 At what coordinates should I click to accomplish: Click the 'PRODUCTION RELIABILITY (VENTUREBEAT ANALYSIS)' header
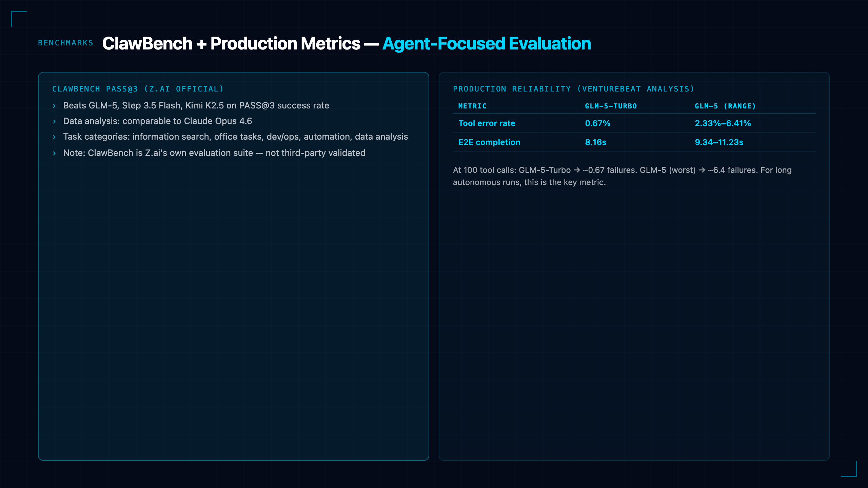tap(574, 89)
